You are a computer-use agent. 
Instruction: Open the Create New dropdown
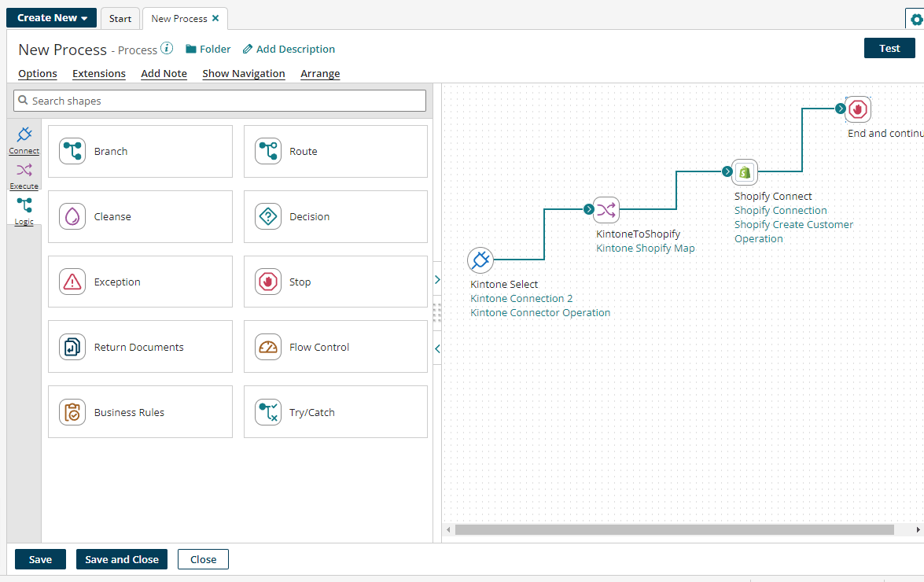[51, 17]
